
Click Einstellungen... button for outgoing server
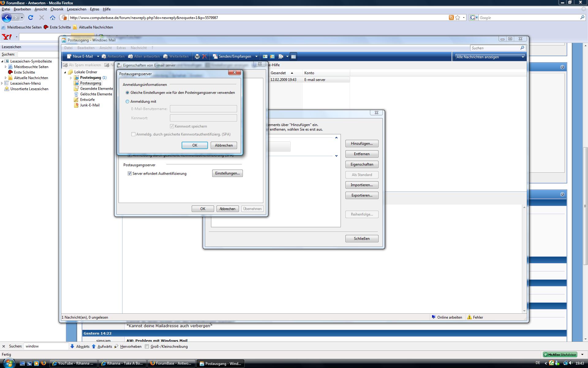227,173
